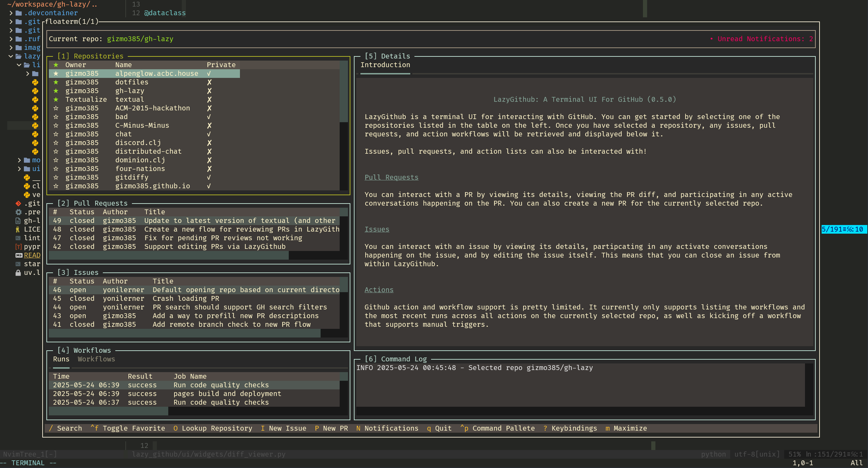868x468 pixels.
Task: Expand the ui folder in the file tree
Action: tap(19, 169)
